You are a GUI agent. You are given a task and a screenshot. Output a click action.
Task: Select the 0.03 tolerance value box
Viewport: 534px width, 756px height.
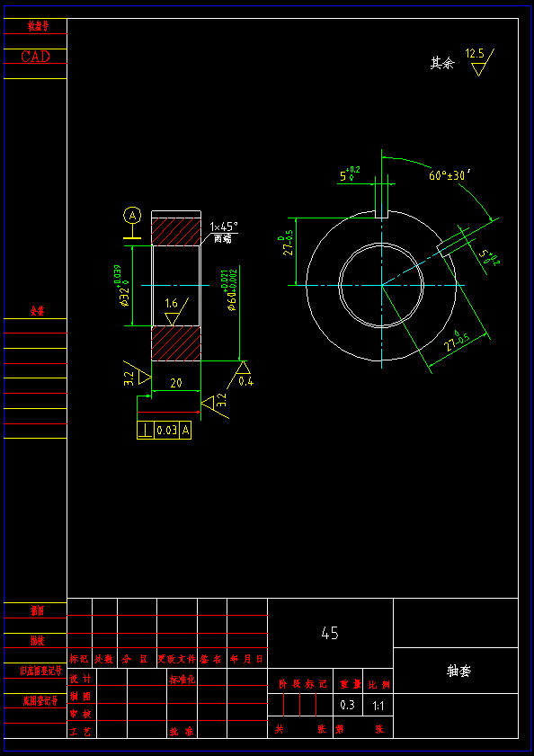167,431
